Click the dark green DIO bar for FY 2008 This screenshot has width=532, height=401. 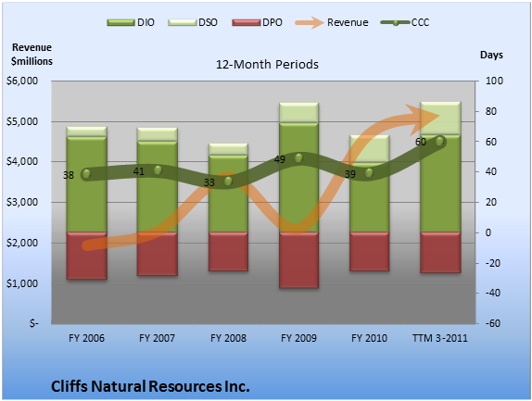(x=228, y=194)
